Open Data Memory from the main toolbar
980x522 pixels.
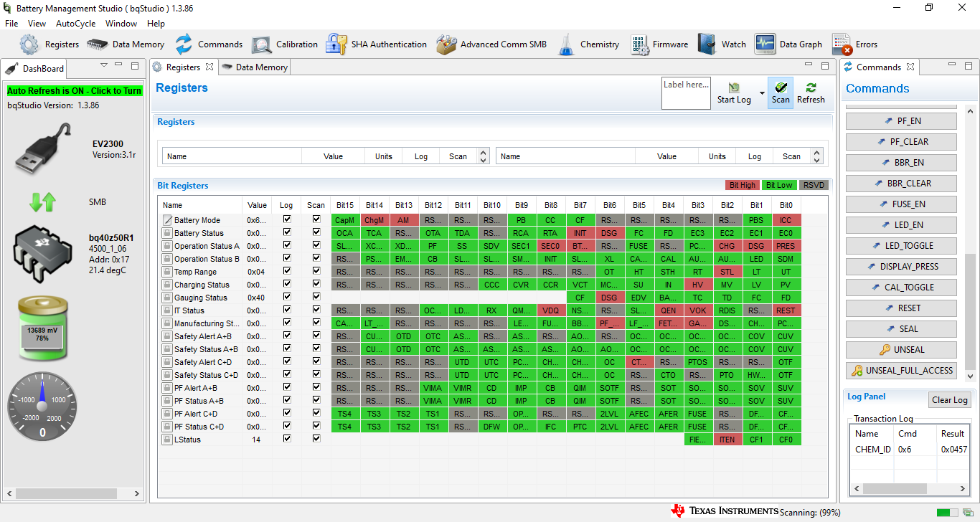126,44
